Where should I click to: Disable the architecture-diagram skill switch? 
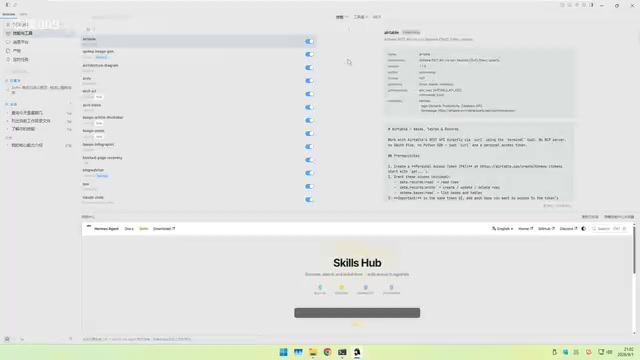(309, 68)
